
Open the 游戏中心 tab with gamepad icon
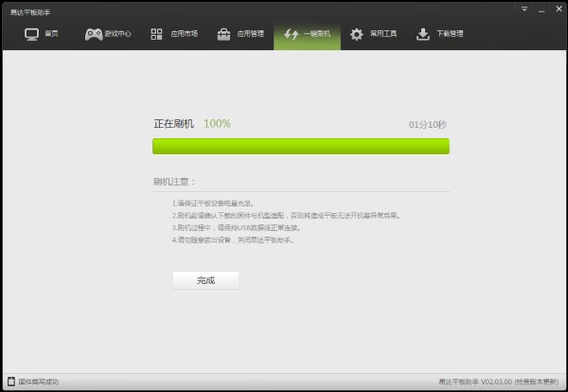(x=108, y=34)
